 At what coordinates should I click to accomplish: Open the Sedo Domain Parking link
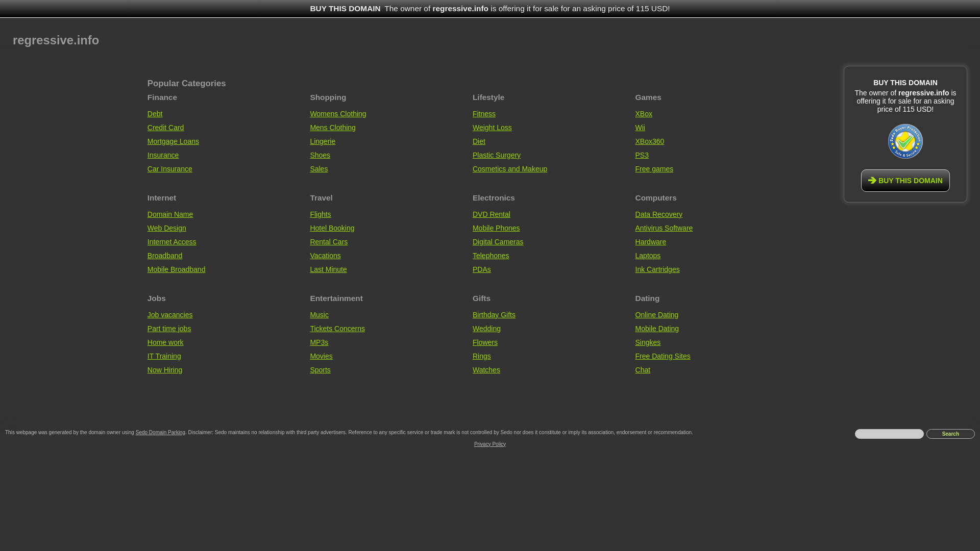160,433
